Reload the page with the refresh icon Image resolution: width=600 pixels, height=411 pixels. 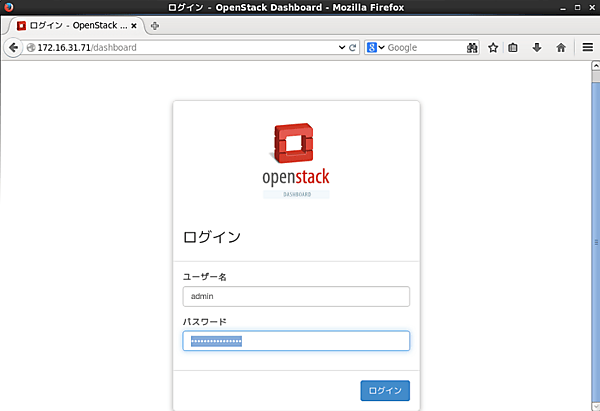[x=352, y=48]
